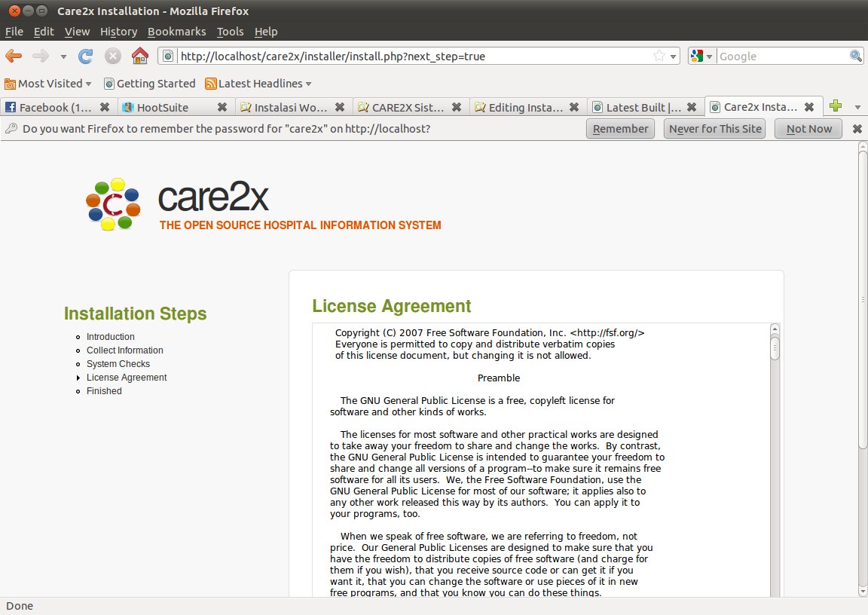Switch to the HootSuite tab
Image resolution: width=868 pixels, height=615 pixels.
click(163, 107)
